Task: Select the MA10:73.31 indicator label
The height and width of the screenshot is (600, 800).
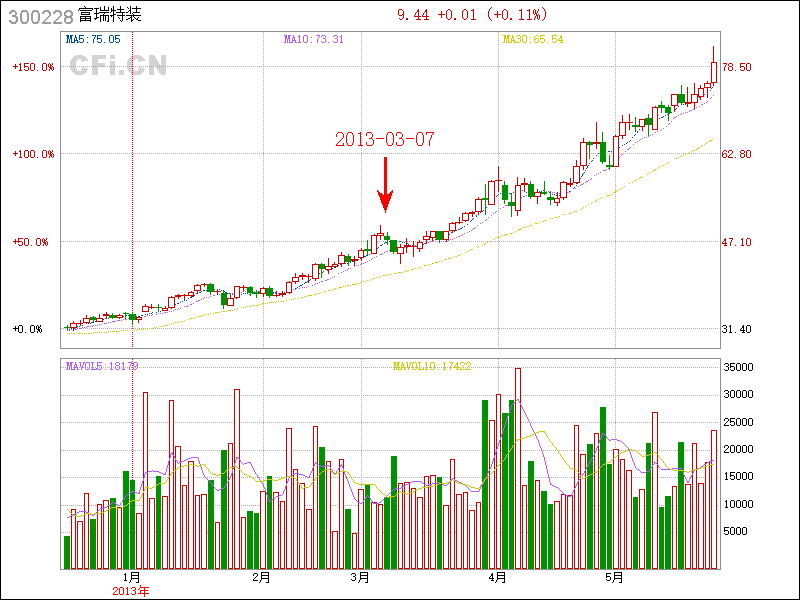Action: pyautogui.click(x=314, y=40)
